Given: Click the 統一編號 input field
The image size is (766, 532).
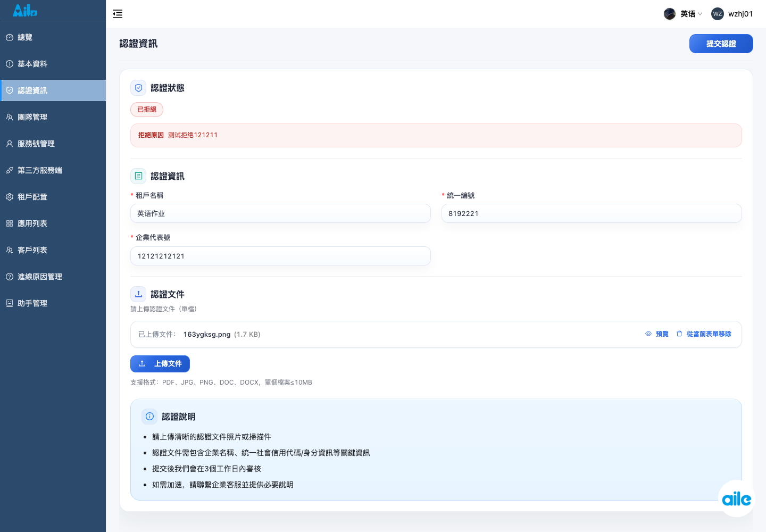Looking at the screenshot, I should click(x=592, y=213).
